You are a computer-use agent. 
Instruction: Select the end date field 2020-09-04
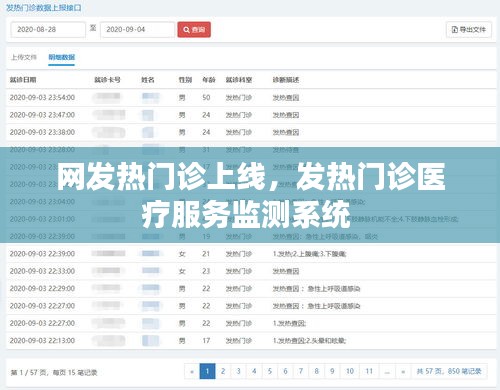pyautogui.click(x=137, y=30)
